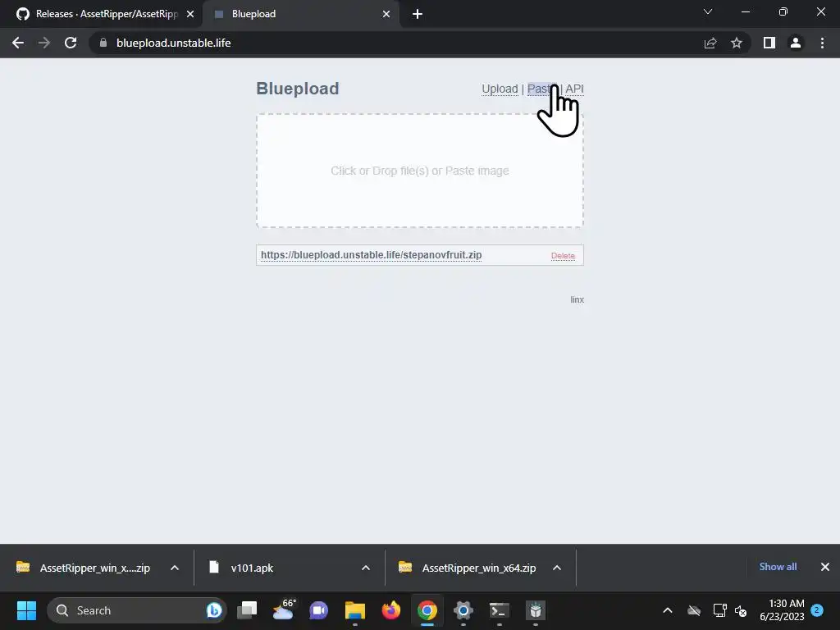Open Firefox from the taskbar
Viewport: 840px width, 630px height.
click(x=391, y=610)
